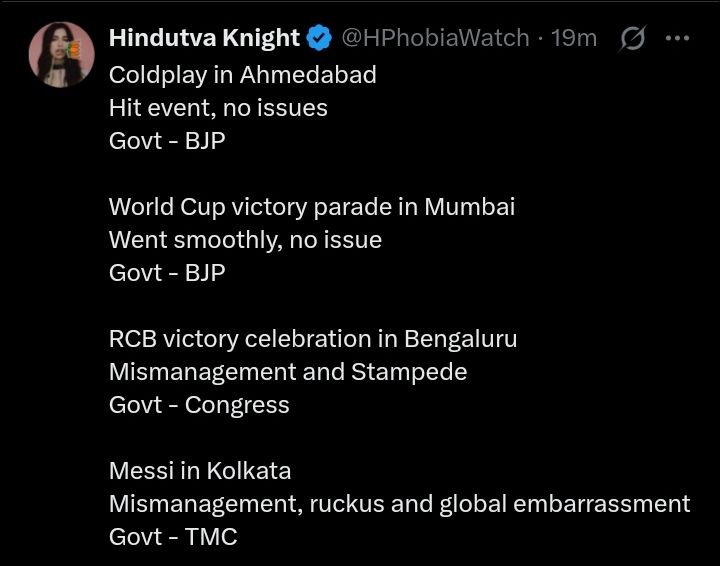Click the 'Messi in Kolkata' line
Viewport: 720px width, 566px height.
200,470
